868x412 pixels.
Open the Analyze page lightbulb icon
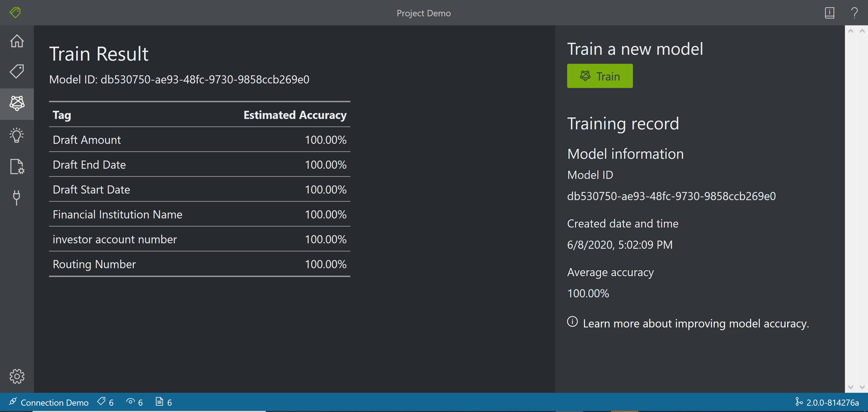tap(17, 135)
